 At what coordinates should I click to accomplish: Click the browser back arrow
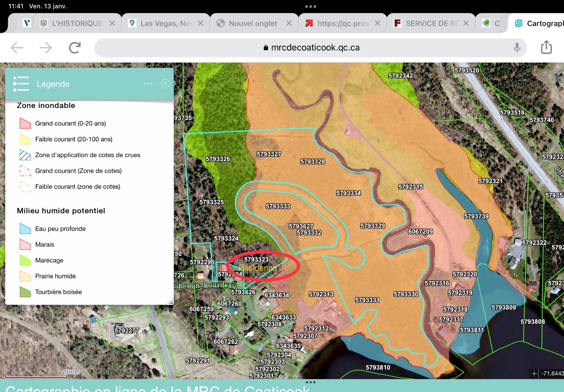click(17, 48)
